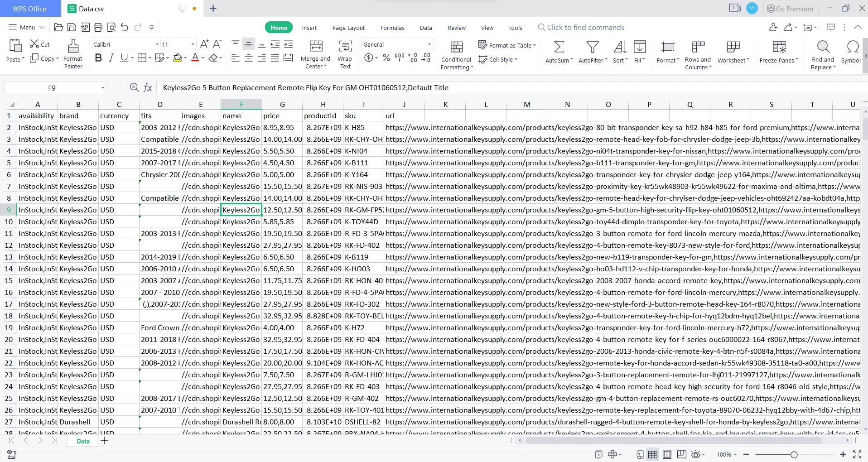Click Decrease Decimal icon
Image resolution: width=868 pixels, height=462 pixels.
click(x=426, y=58)
